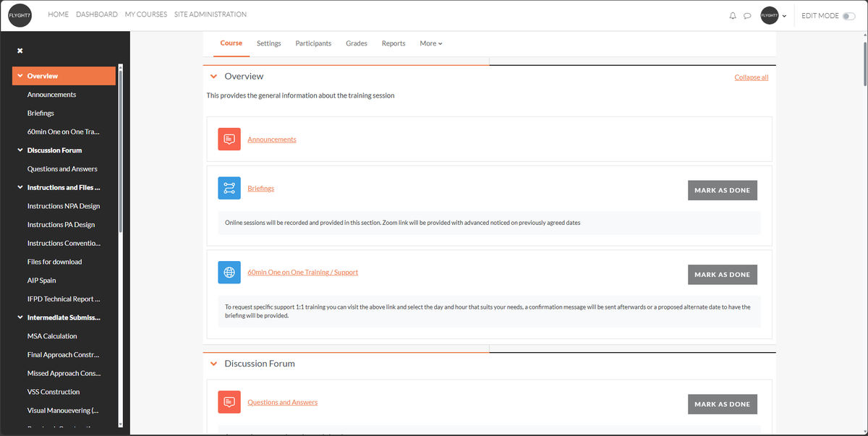The image size is (868, 436).
Task: Mark Questions and Answers as done
Action: coord(723,404)
